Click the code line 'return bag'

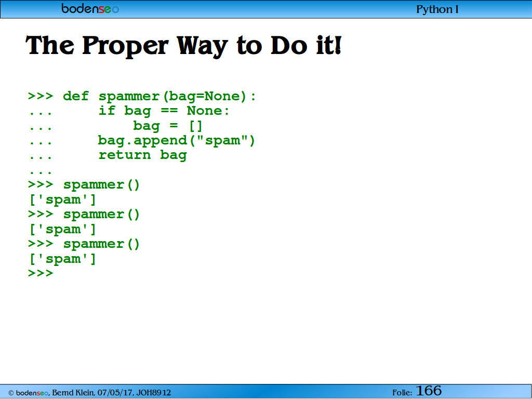click(x=142, y=155)
